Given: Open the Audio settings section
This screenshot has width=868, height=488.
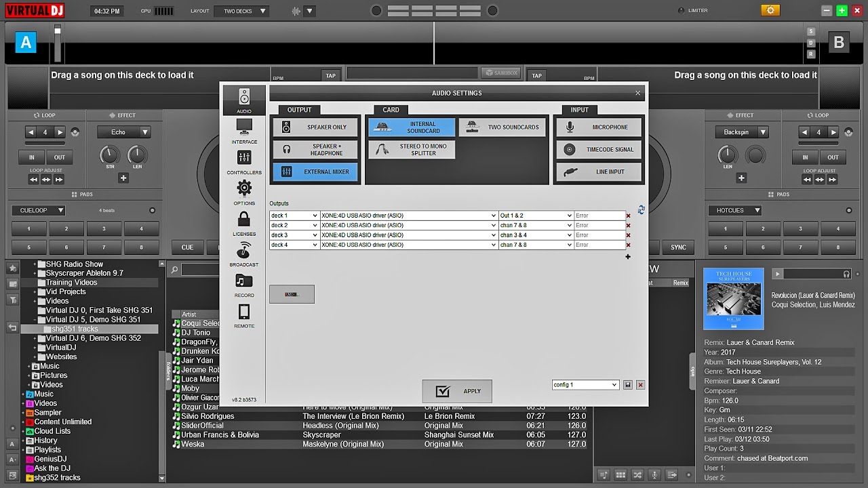Looking at the screenshot, I should pyautogui.click(x=244, y=100).
